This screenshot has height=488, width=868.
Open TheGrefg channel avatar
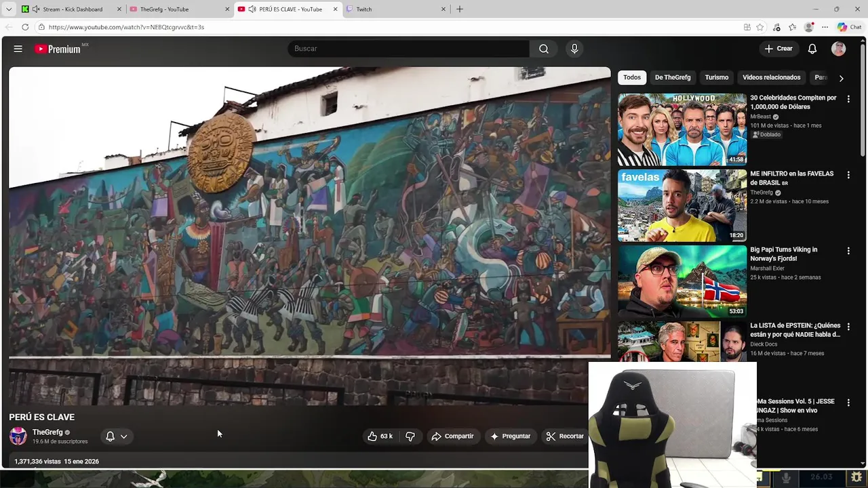click(18, 436)
